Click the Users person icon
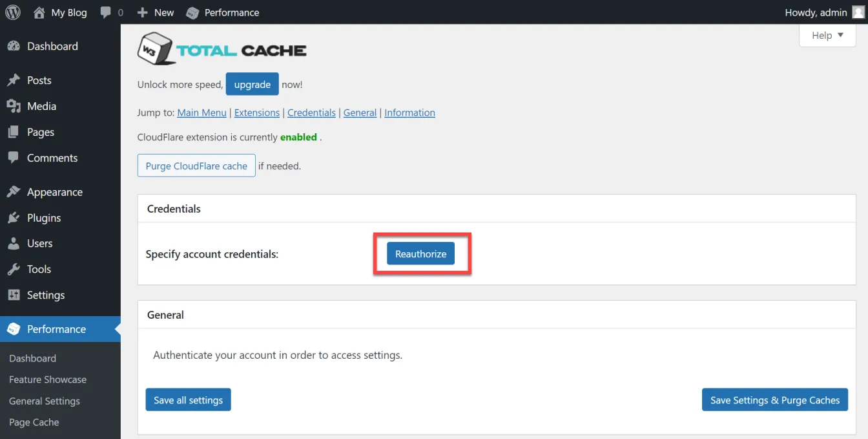868x439 pixels. pos(14,244)
